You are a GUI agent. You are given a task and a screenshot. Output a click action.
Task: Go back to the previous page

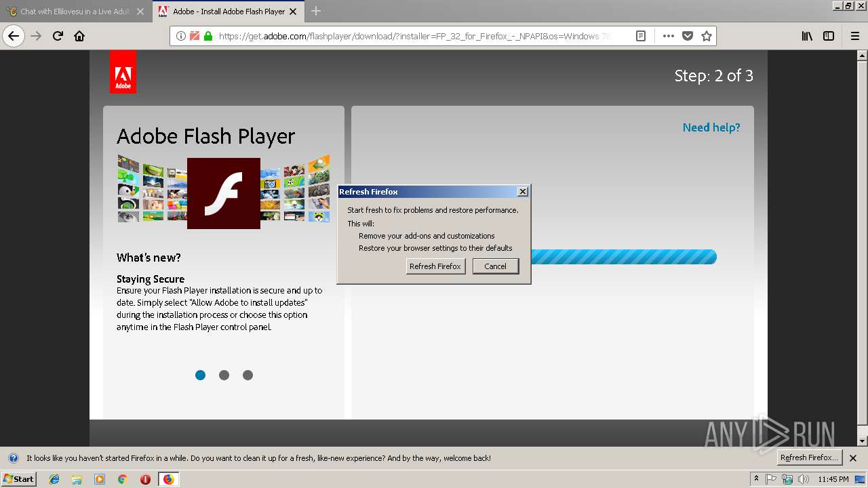coord(14,36)
